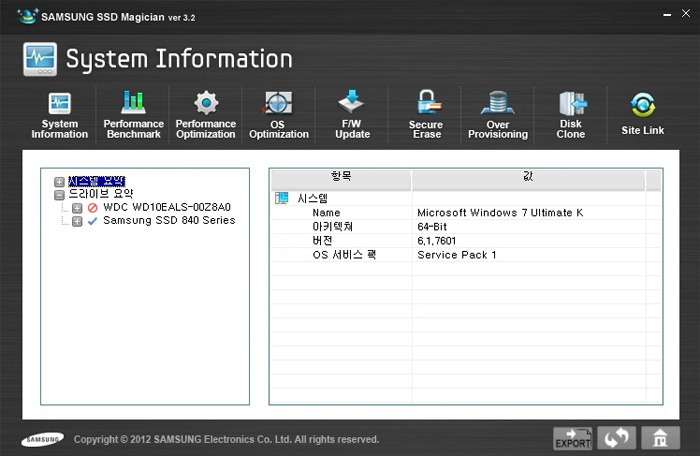Click the blue checkmark beside Samsung SSD

point(92,221)
